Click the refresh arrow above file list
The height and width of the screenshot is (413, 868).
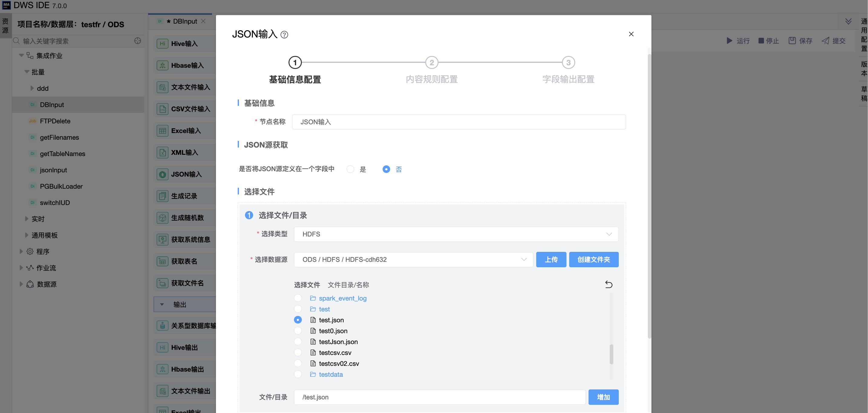click(608, 284)
